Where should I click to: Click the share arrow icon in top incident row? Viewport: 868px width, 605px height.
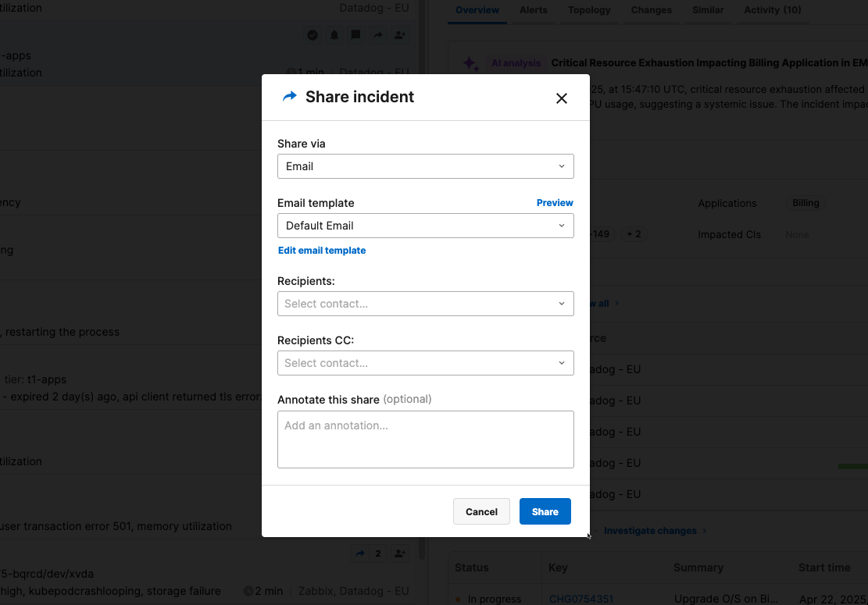coord(378,35)
